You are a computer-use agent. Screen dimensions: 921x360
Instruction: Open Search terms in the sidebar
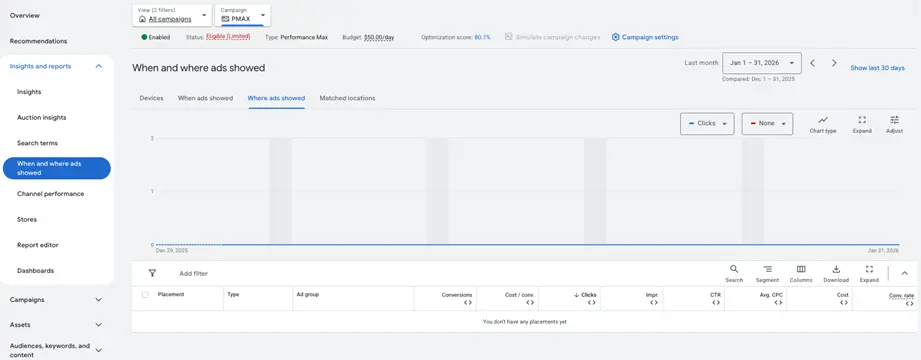pos(38,143)
